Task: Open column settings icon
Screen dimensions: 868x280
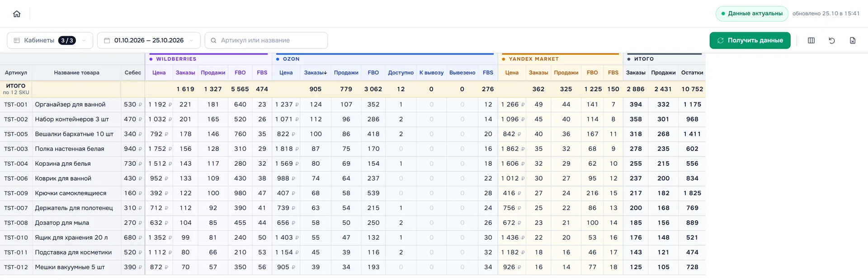Action: (x=811, y=41)
